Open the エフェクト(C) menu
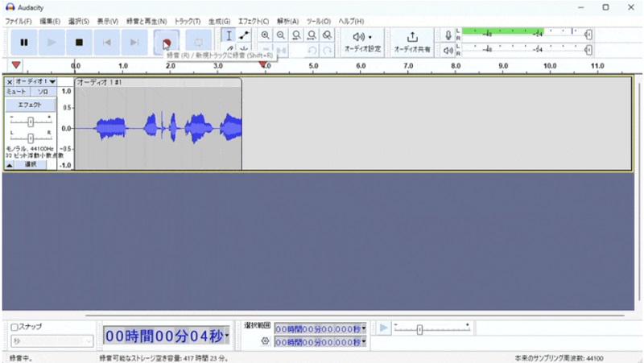644x363 pixels. pos(254,20)
